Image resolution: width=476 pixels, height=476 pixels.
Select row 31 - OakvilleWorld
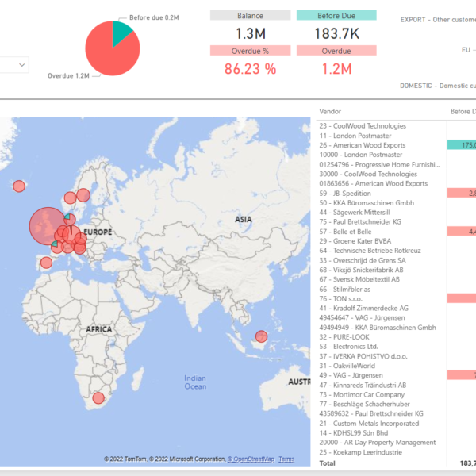click(x=347, y=366)
